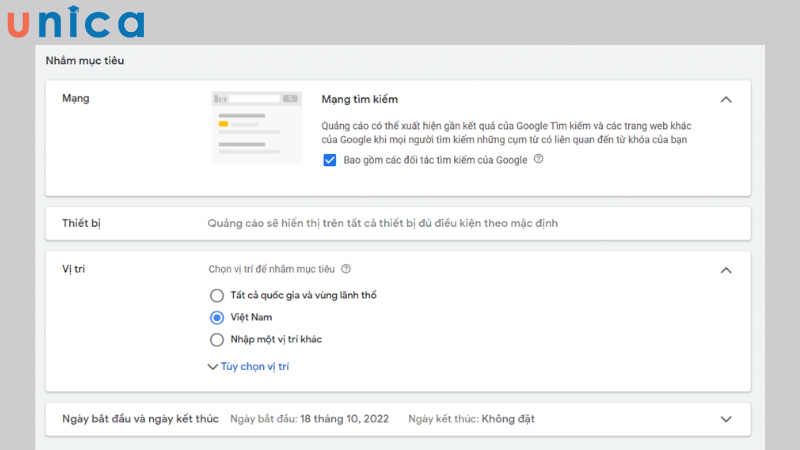Click help icon next to 'Chọn vị trí để nhắm mục tiêu'
800x450 pixels.
click(x=346, y=269)
